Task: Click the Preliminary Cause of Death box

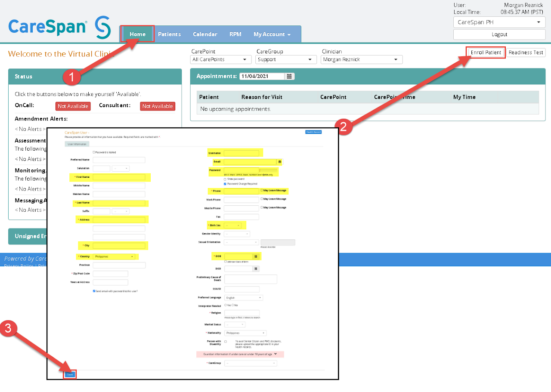Action: [251, 279]
